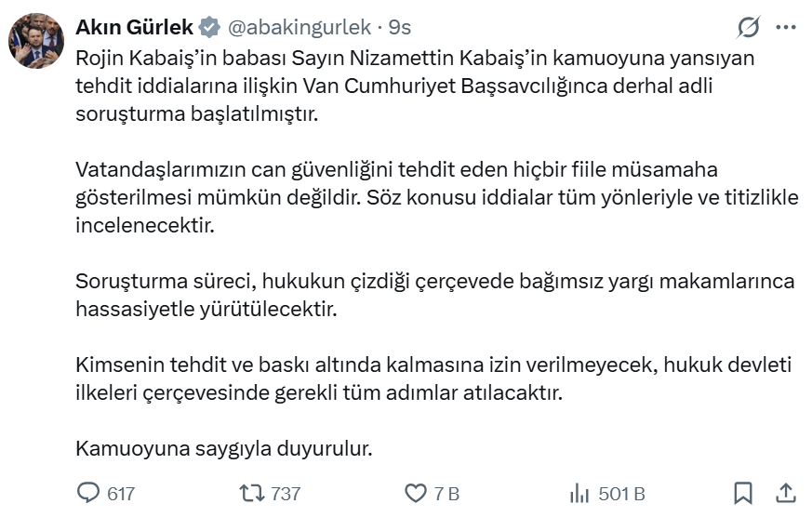Like the post with the heart icon
812x517 pixels.
pyautogui.click(x=415, y=493)
